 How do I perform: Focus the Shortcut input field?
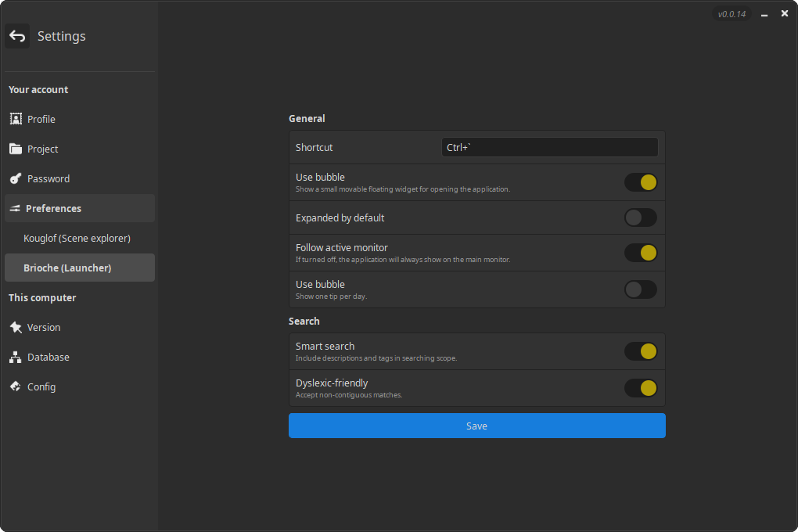549,147
